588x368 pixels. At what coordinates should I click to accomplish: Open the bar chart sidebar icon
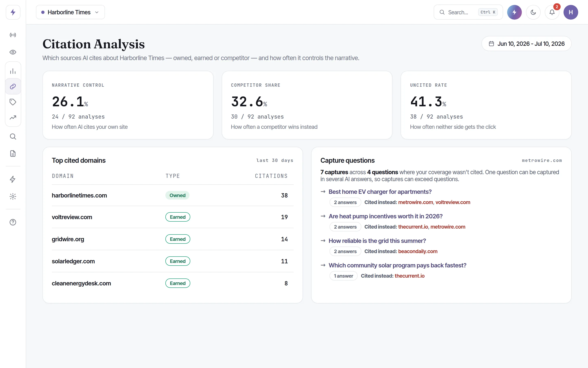tap(13, 71)
